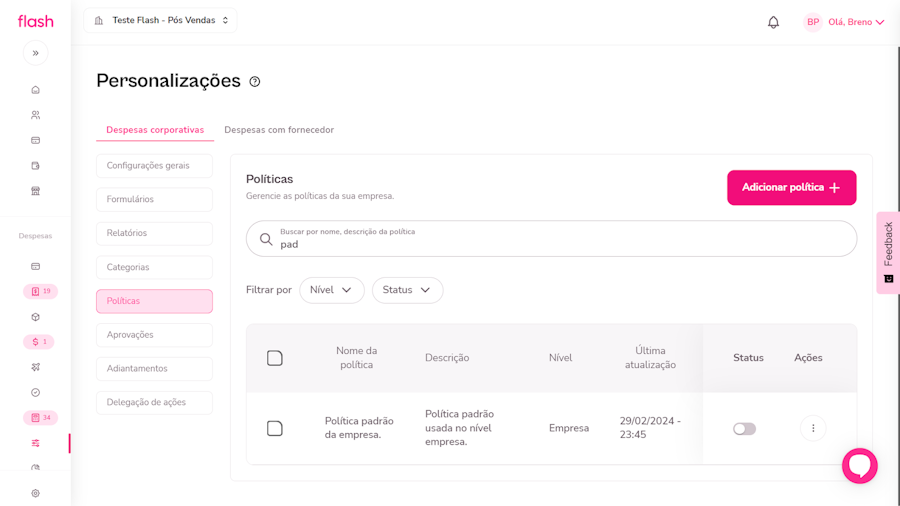900x506 pixels.
Task: Open the home icon in sidebar
Action: click(x=35, y=90)
